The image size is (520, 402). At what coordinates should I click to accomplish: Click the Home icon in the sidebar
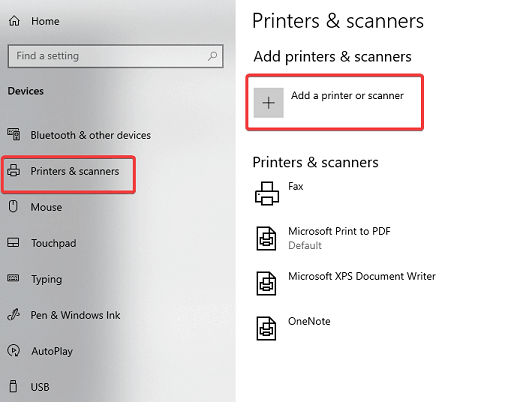coord(14,21)
